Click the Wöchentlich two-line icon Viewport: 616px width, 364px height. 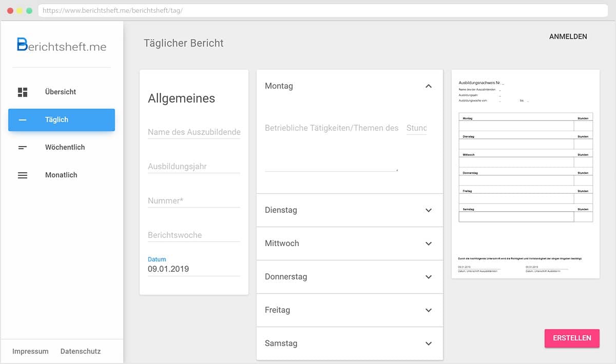pyautogui.click(x=23, y=148)
